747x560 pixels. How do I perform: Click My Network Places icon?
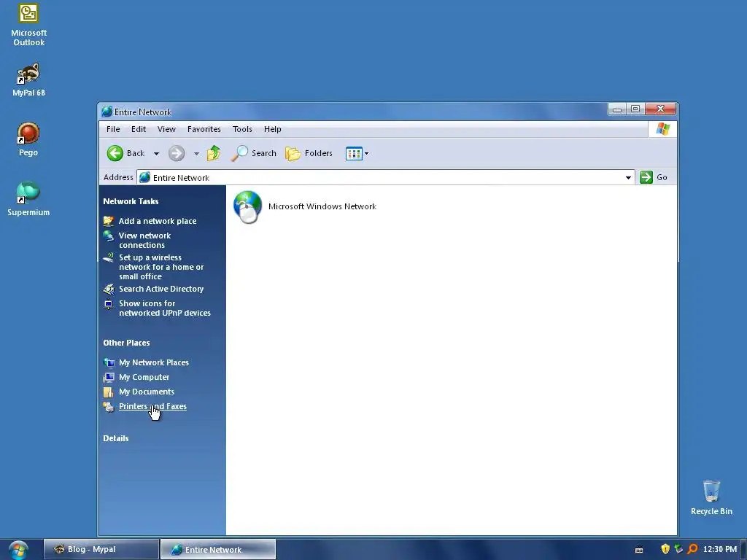click(109, 363)
